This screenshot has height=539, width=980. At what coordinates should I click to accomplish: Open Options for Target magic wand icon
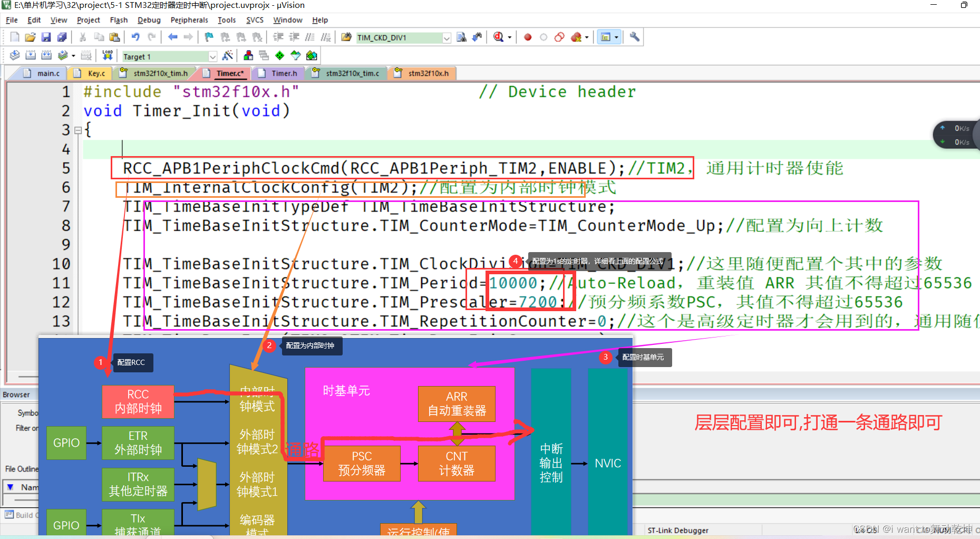[x=228, y=55]
